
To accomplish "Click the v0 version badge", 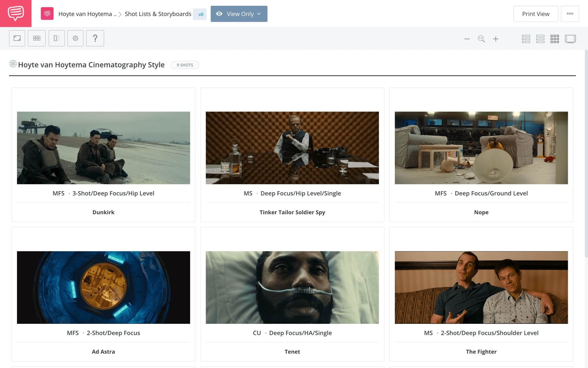I will tap(200, 14).
